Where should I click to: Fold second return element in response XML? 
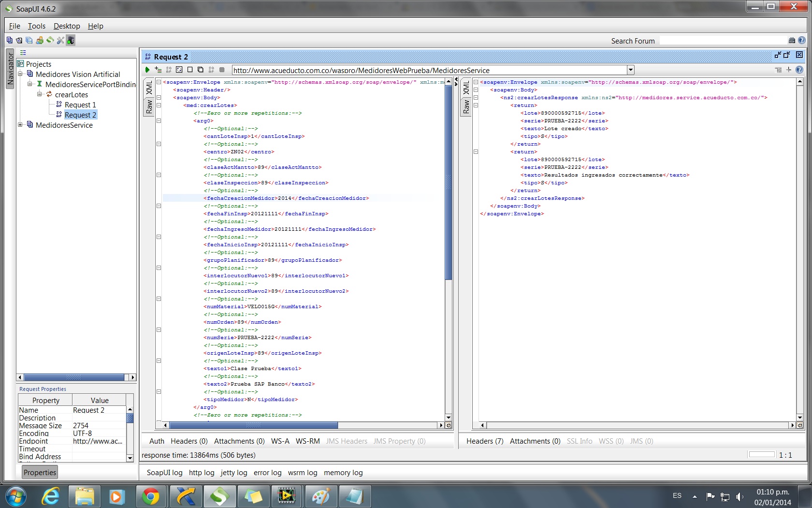coord(476,152)
